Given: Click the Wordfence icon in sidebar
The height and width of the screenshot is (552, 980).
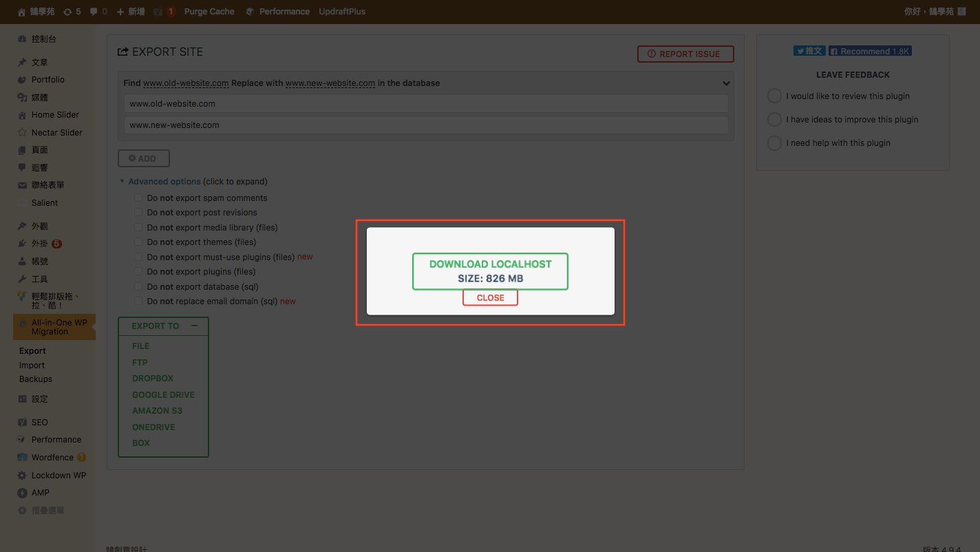Looking at the screenshot, I should (x=22, y=458).
